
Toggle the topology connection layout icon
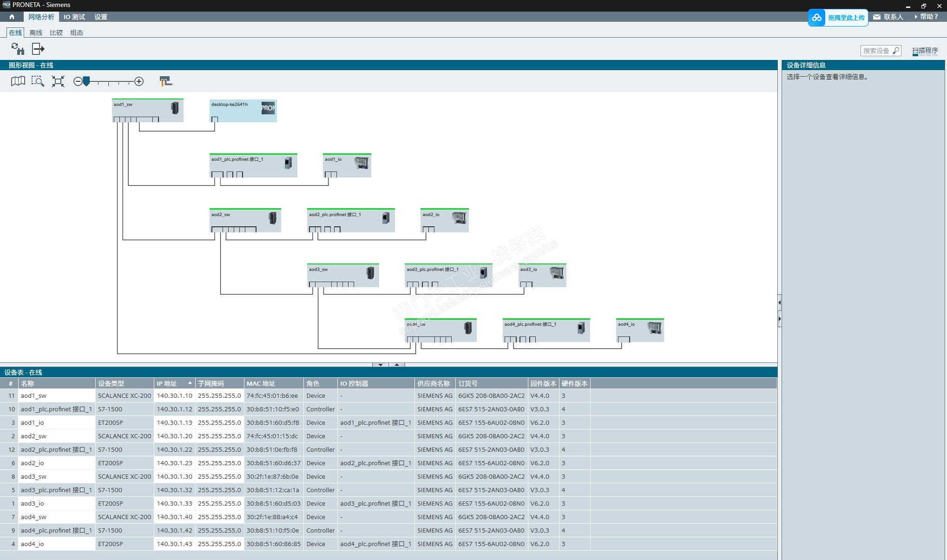[165, 81]
